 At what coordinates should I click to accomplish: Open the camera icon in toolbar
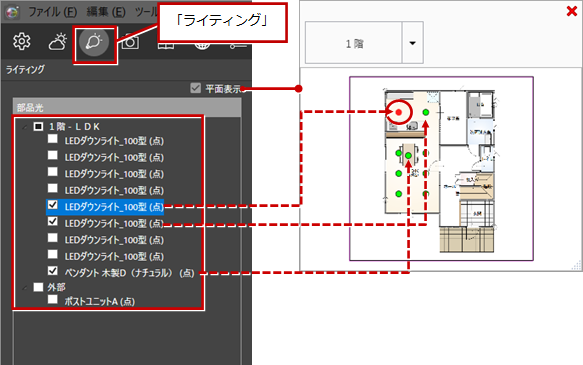(x=130, y=42)
